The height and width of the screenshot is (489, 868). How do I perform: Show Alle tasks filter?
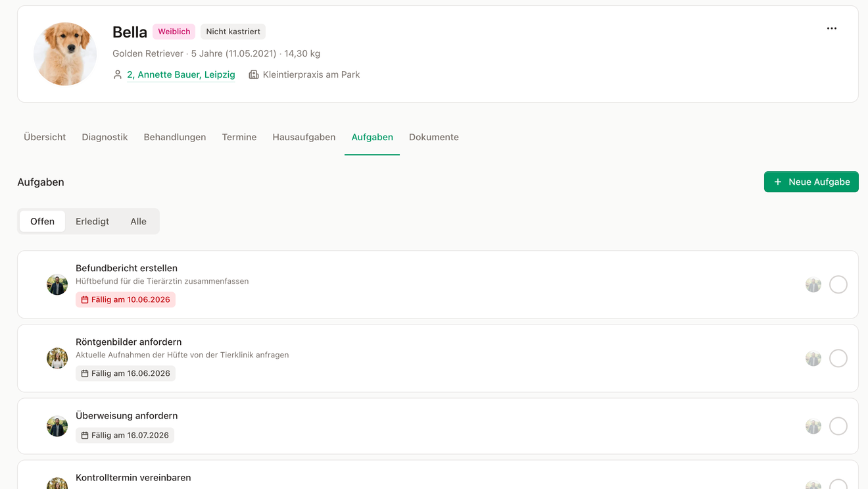[138, 221]
